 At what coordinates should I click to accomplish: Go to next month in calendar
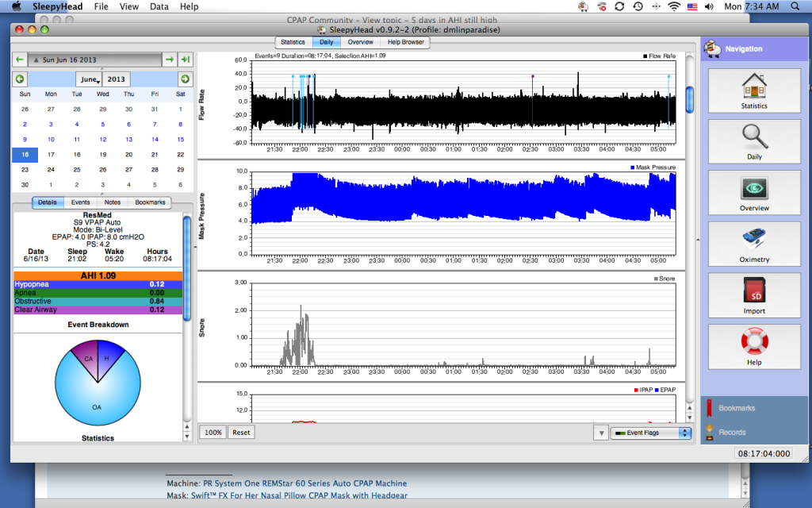coord(185,79)
